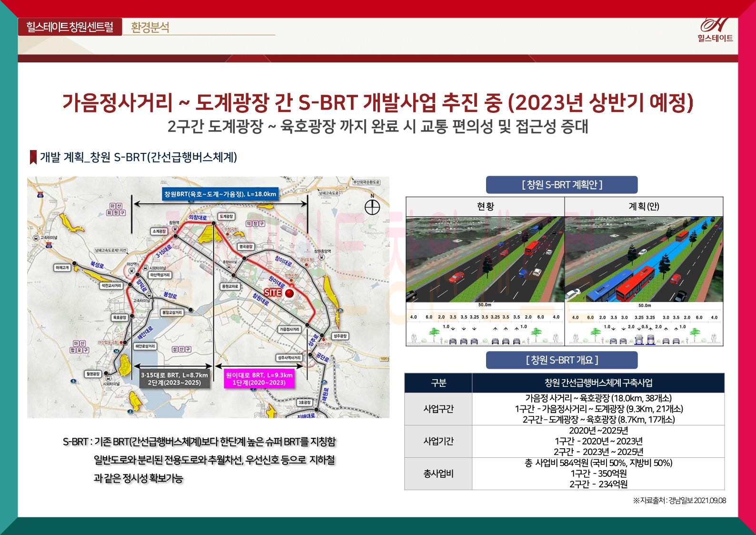Click the 창원 간선급행버스체계 구축사업 header cell
The width and height of the screenshot is (756, 535).
point(598,383)
